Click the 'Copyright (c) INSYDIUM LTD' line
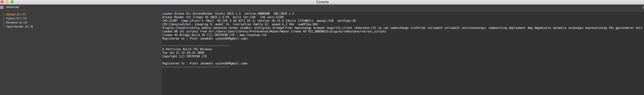Image resolution: width=644 pixels, height=95 pixels. pos(184,56)
